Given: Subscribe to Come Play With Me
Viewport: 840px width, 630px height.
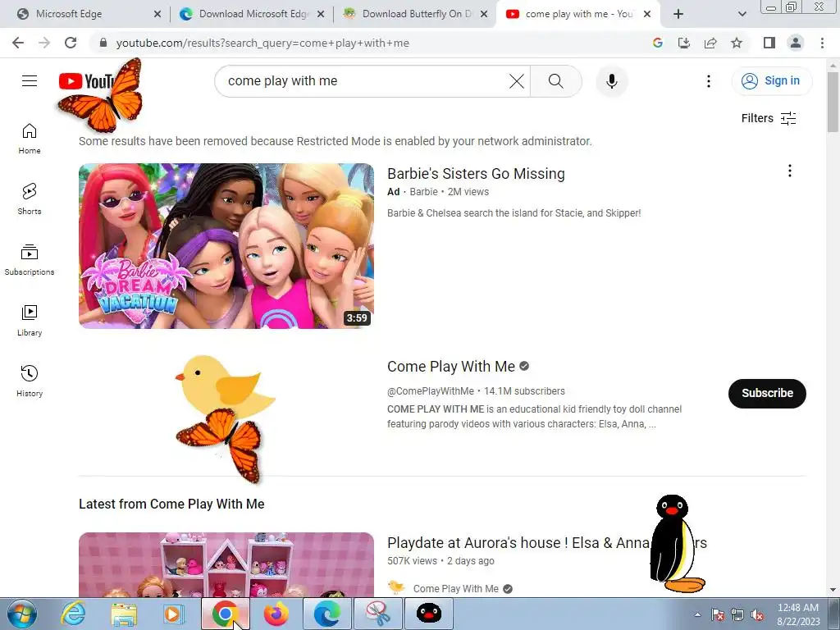Looking at the screenshot, I should [767, 393].
